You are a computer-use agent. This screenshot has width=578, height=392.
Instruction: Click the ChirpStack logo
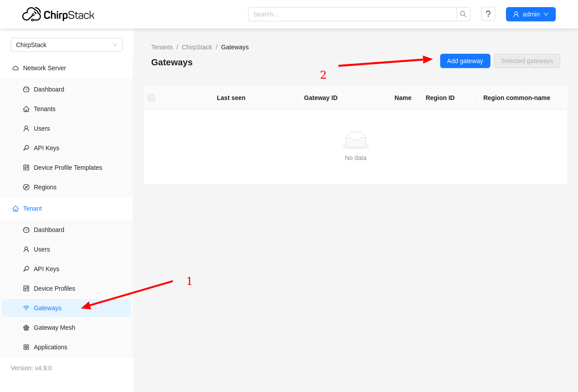click(x=58, y=14)
